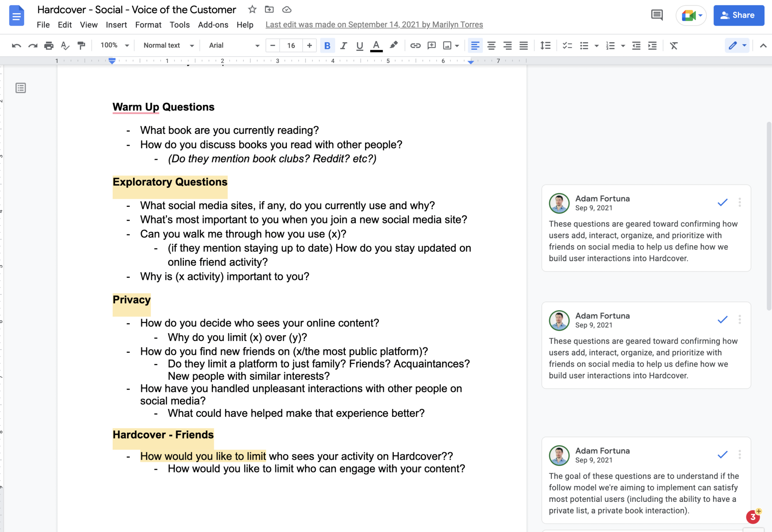
Task: Open the comment history icon
Action: tap(657, 15)
